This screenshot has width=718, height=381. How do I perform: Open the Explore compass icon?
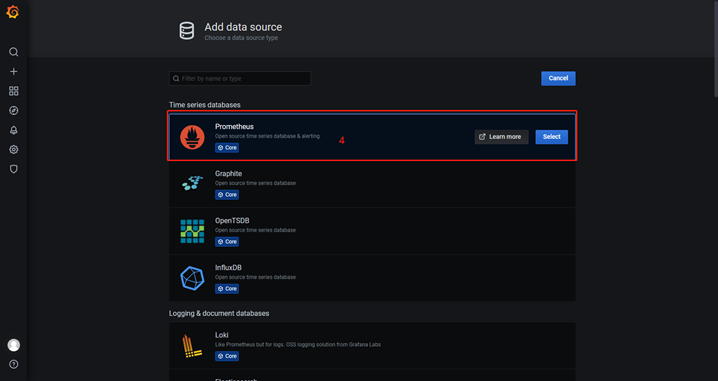tap(14, 110)
